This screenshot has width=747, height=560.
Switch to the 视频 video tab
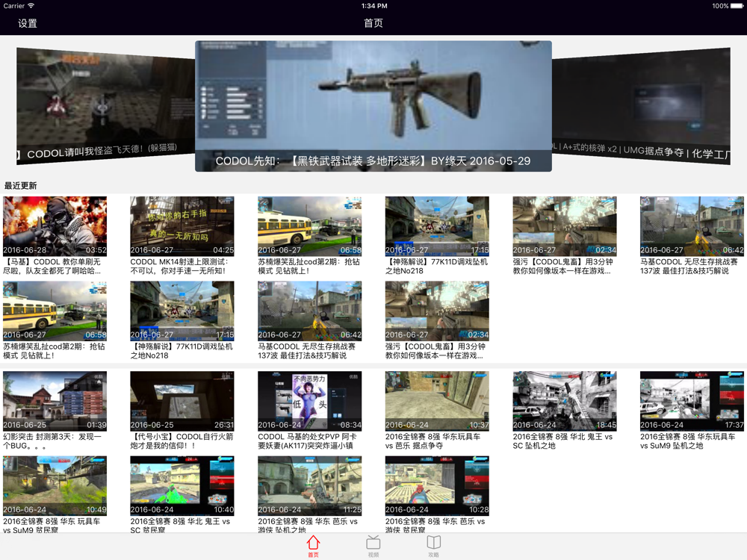[373, 547]
